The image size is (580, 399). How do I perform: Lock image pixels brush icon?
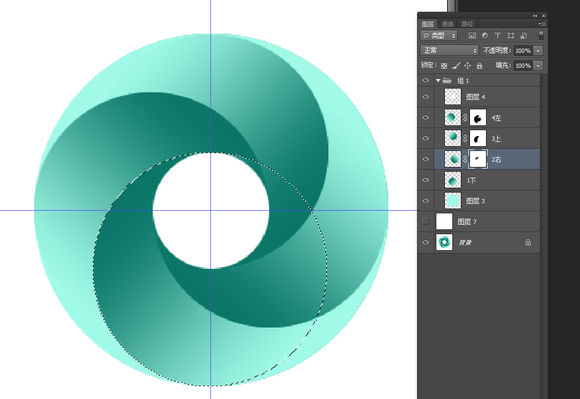(456, 65)
